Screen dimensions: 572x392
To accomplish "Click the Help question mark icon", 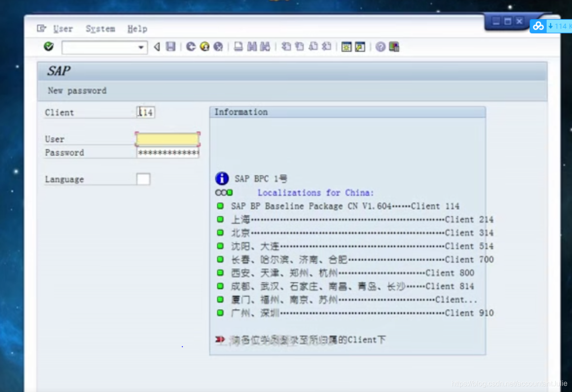I will coord(380,47).
